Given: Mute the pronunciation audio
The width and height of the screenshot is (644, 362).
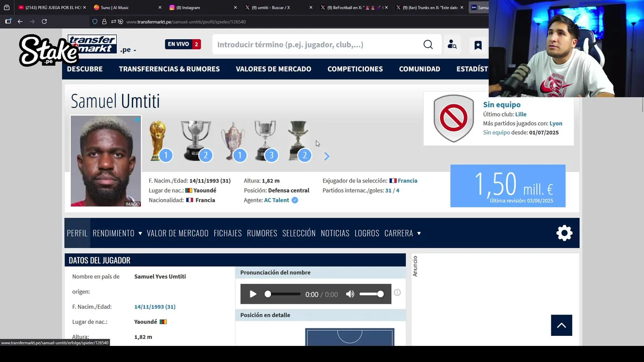Looking at the screenshot, I should [x=350, y=294].
